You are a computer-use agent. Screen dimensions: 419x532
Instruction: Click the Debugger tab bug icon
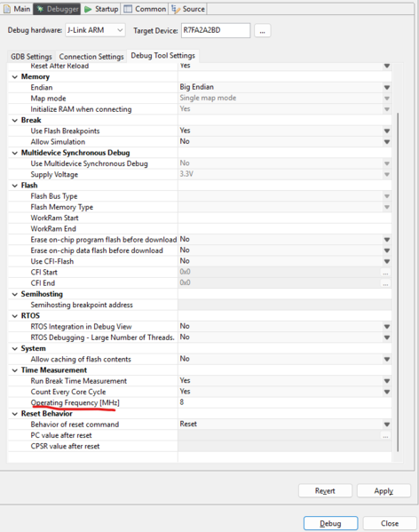click(40, 9)
